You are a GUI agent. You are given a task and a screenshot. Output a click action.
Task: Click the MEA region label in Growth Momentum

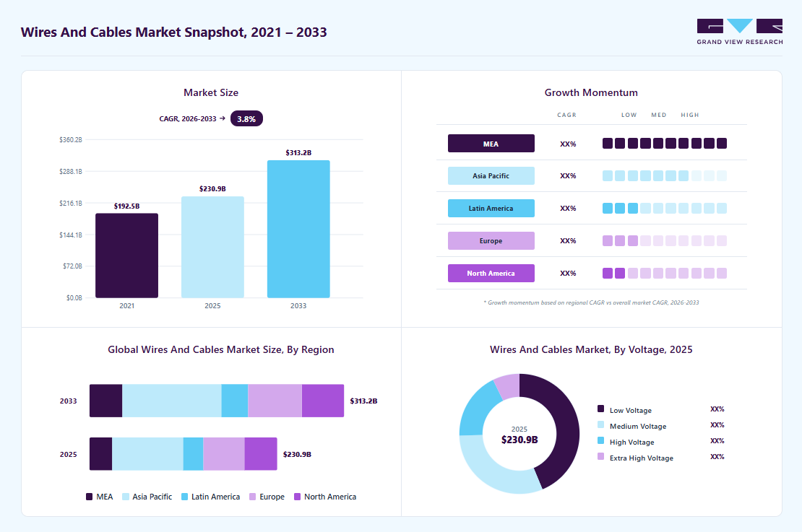click(491, 144)
